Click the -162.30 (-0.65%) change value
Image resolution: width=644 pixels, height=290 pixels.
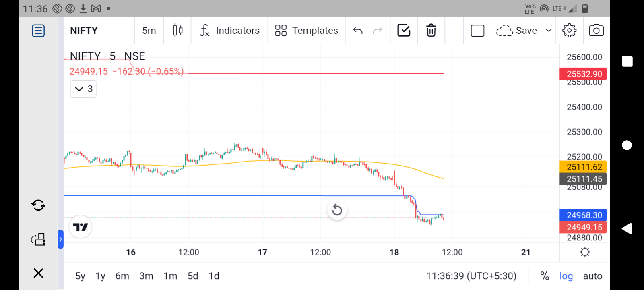pos(148,71)
